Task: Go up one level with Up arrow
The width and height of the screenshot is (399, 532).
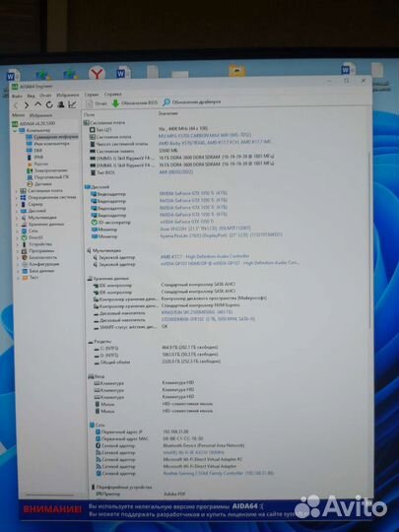Action: 38,104
